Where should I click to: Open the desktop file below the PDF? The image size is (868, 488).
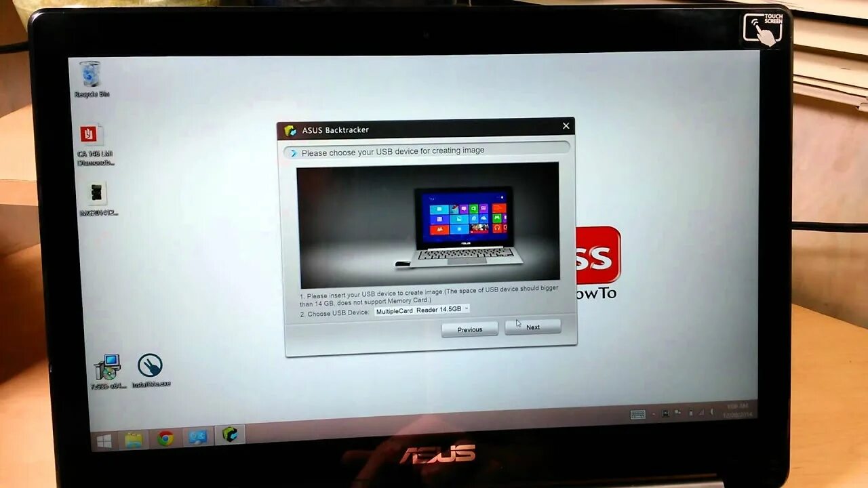coord(97,199)
